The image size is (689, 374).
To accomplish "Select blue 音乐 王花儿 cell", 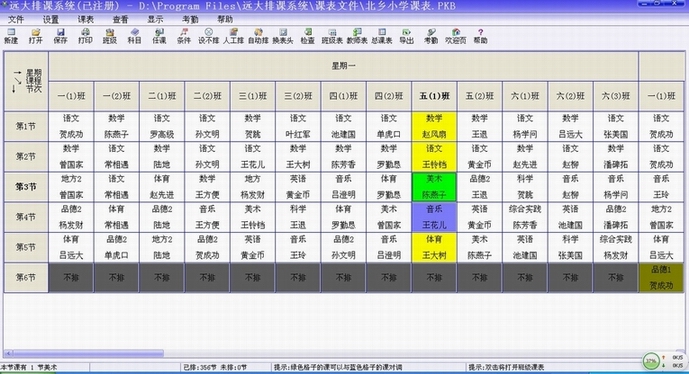I will click(434, 217).
